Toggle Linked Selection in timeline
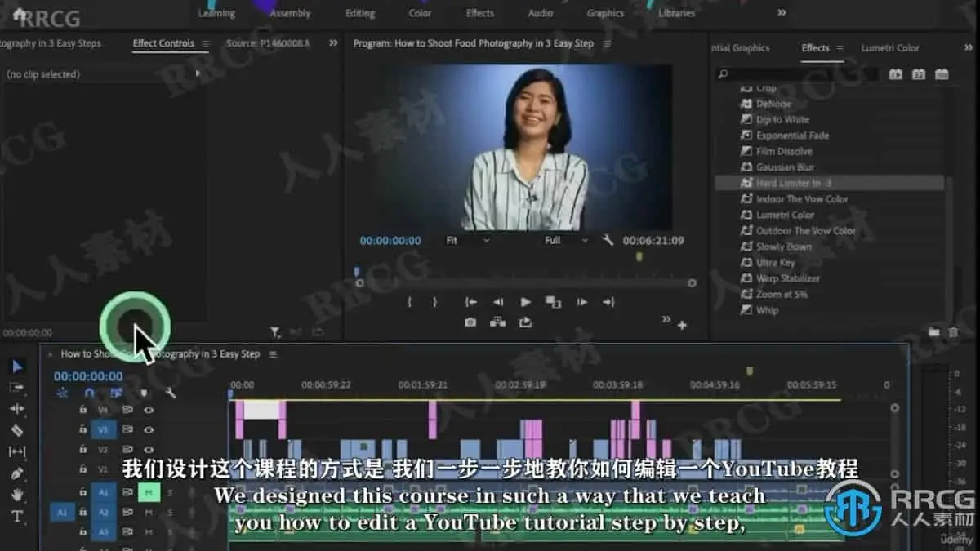The height and width of the screenshot is (551, 980). pos(116,393)
